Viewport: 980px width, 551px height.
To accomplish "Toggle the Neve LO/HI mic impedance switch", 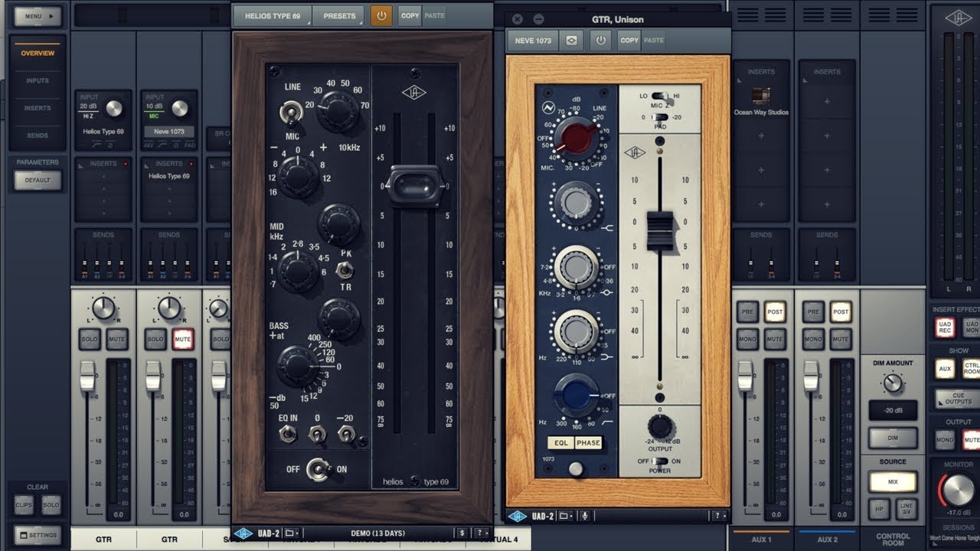I will pyautogui.click(x=660, y=96).
